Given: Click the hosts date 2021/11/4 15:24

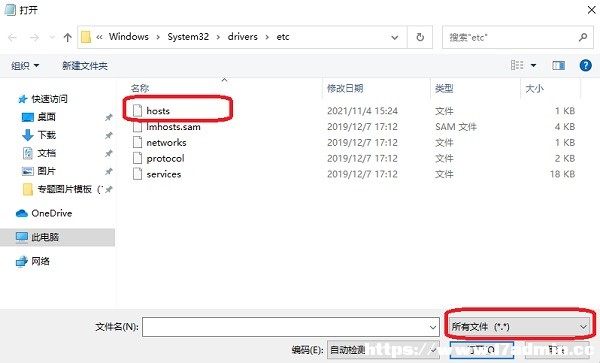Looking at the screenshot, I should point(362,111).
